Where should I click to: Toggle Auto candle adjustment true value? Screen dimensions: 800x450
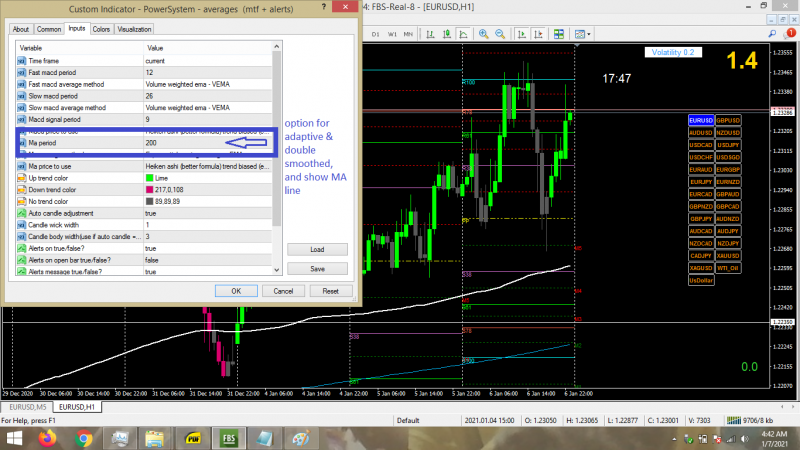tap(208, 213)
